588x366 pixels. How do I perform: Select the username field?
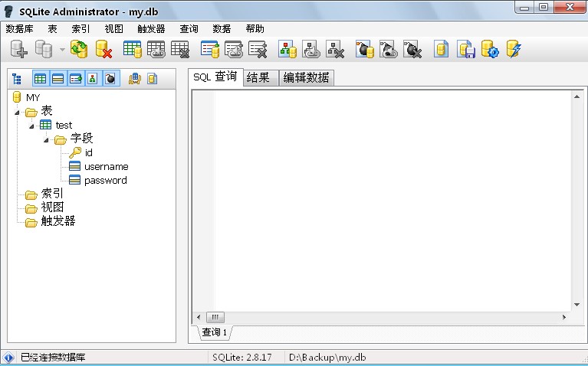click(107, 166)
